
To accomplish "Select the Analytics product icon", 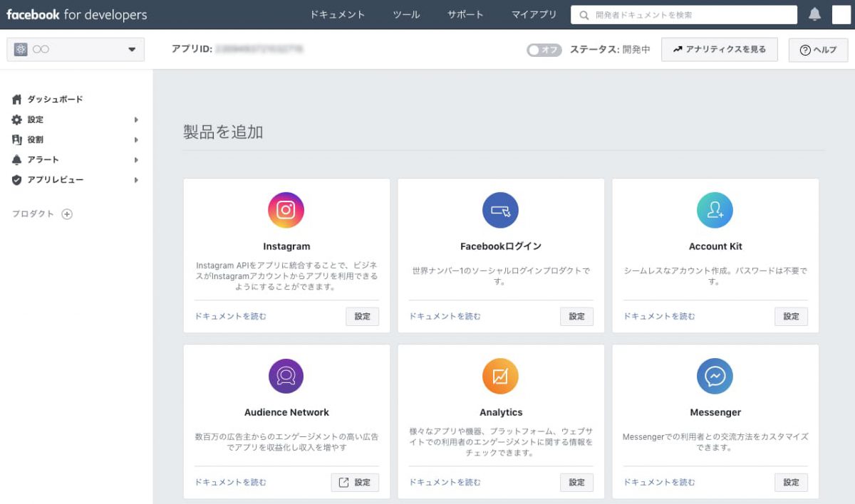I will point(501,376).
